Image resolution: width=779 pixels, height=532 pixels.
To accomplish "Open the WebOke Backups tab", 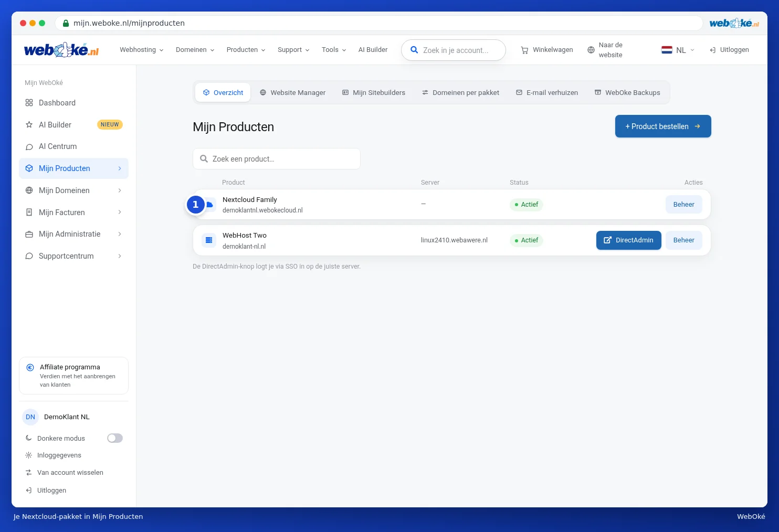I will pyautogui.click(x=627, y=93).
